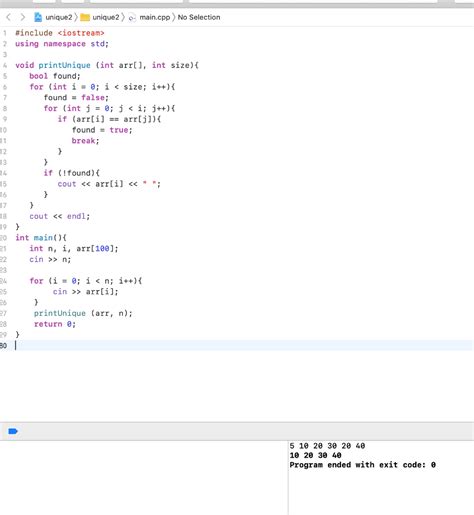Go back using the left navigation arrow
The height and width of the screenshot is (515, 474).
pyautogui.click(x=9, y=17)
